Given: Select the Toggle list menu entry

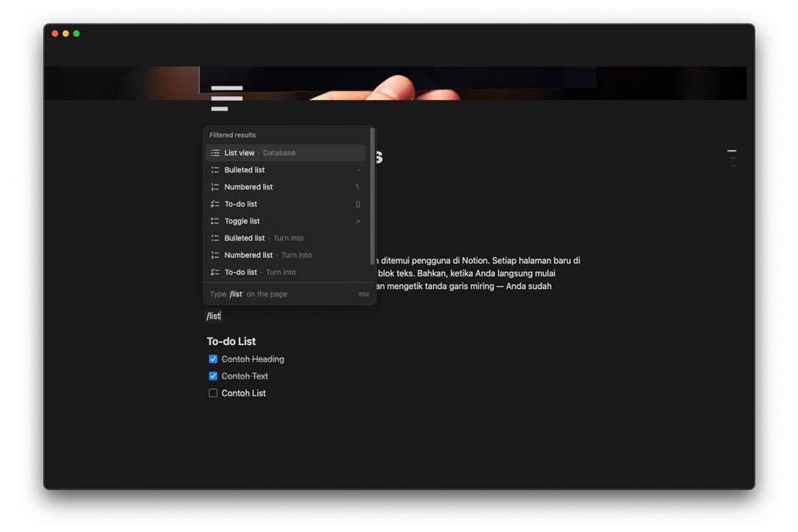Looking at the screenshot, I should [242, 221].
